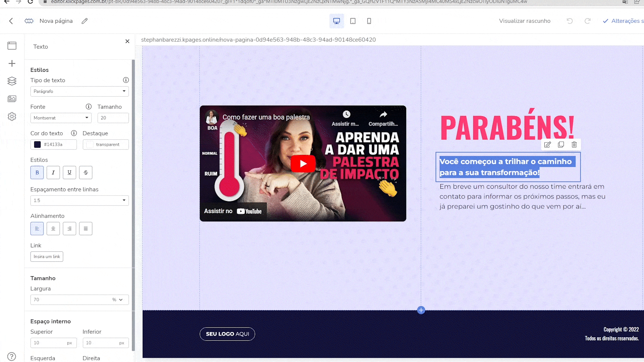The width and height of the screenshot is (644, 362).
Task: Edit page name with pencil icon
Action: pos(85,21)
